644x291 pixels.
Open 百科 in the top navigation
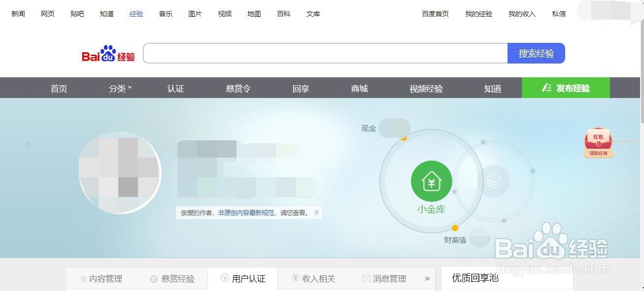point(283,14)
